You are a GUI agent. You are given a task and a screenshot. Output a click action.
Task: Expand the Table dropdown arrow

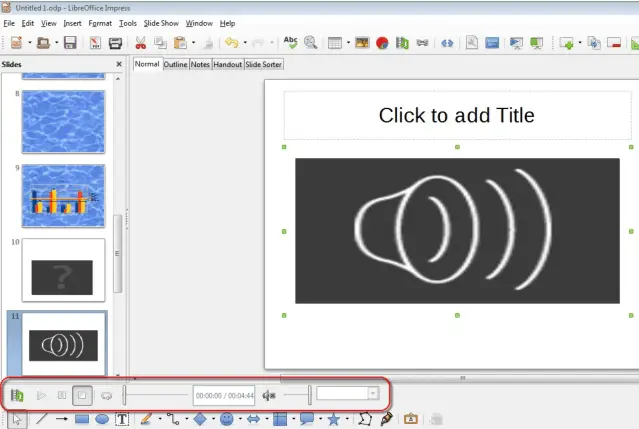pos(348,42)
